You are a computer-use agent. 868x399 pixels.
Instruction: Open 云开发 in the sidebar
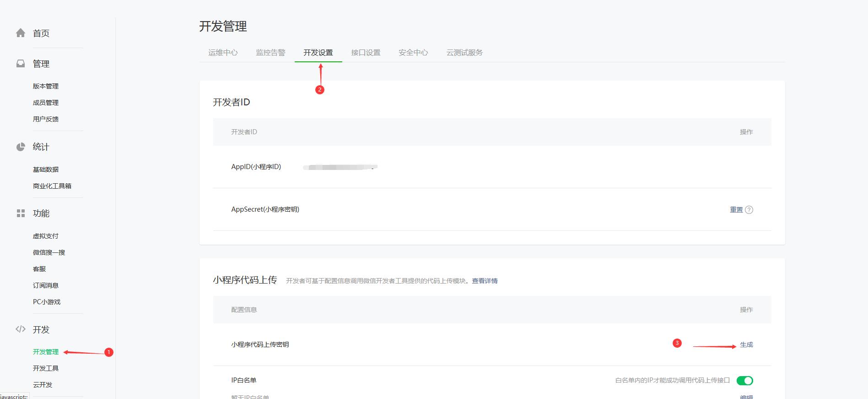[x=43, y=385]
